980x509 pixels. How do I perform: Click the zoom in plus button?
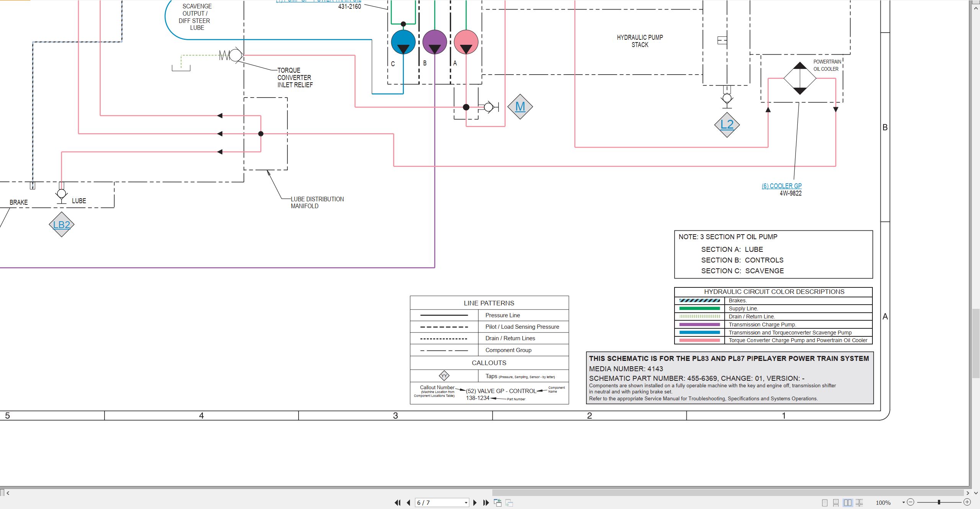(x=967, y=502)
